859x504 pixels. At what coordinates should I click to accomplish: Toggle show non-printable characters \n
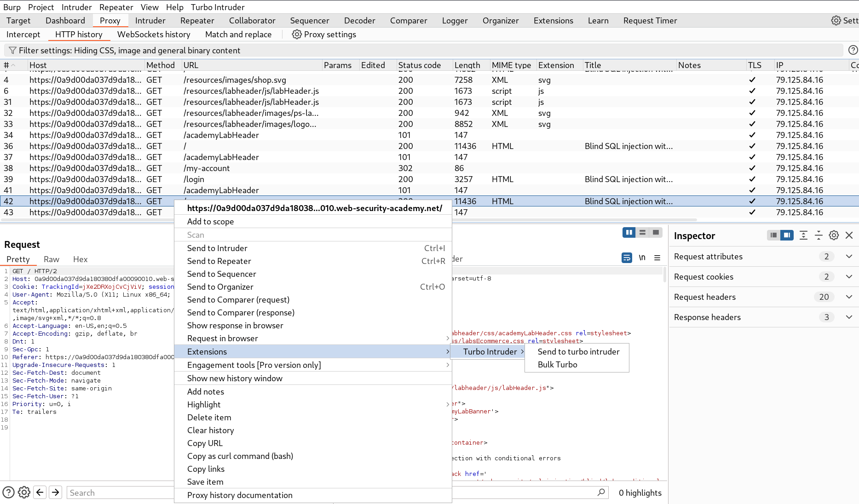pos(642,258)
